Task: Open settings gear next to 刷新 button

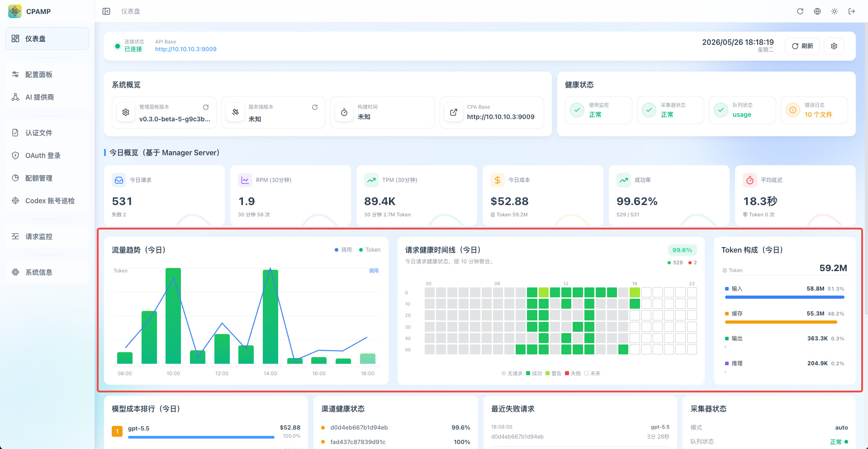Action: click(x=834, y=46)
